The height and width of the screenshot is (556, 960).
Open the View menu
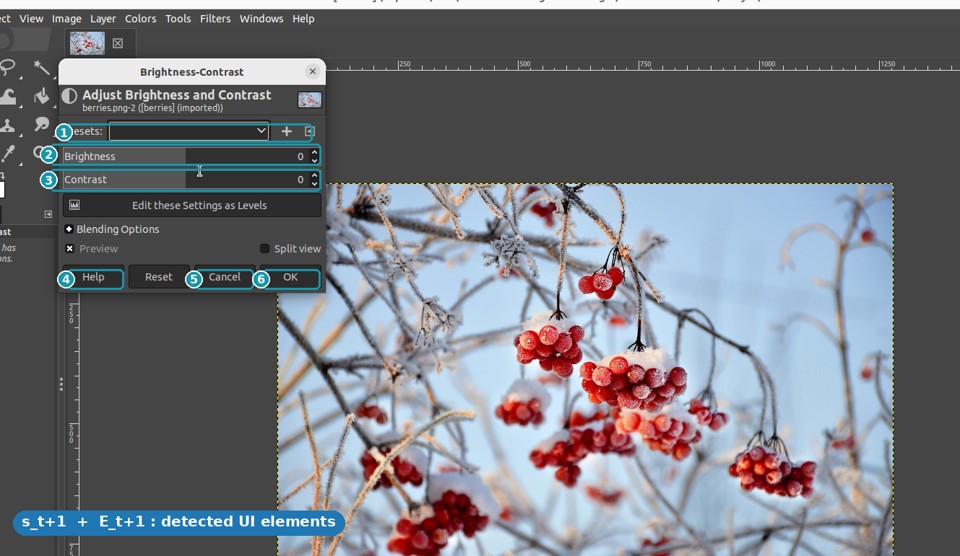tap(31, 18)
